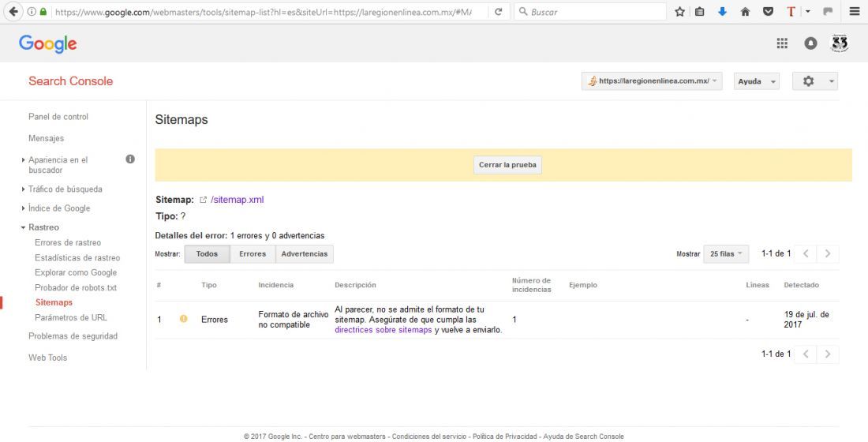868x442 pixels.
Task: Open Centro para webmasters footer link
Action: [x=347, y=436]
